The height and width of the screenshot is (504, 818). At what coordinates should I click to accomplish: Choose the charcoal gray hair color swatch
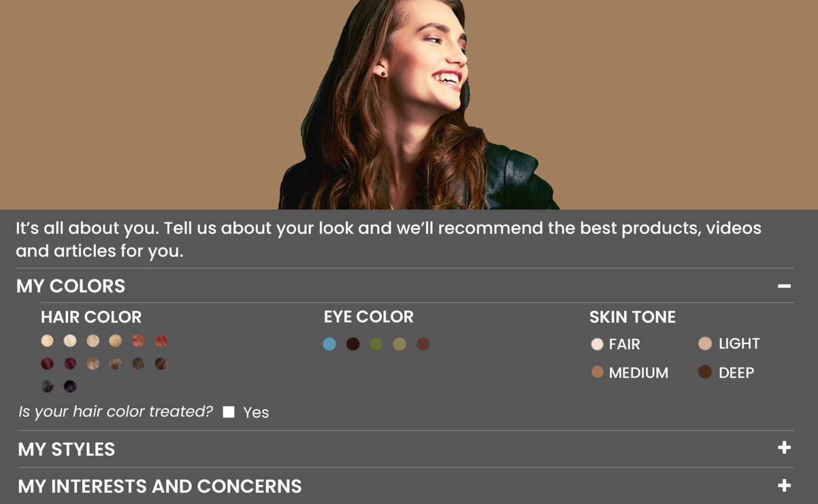[47, 386]
